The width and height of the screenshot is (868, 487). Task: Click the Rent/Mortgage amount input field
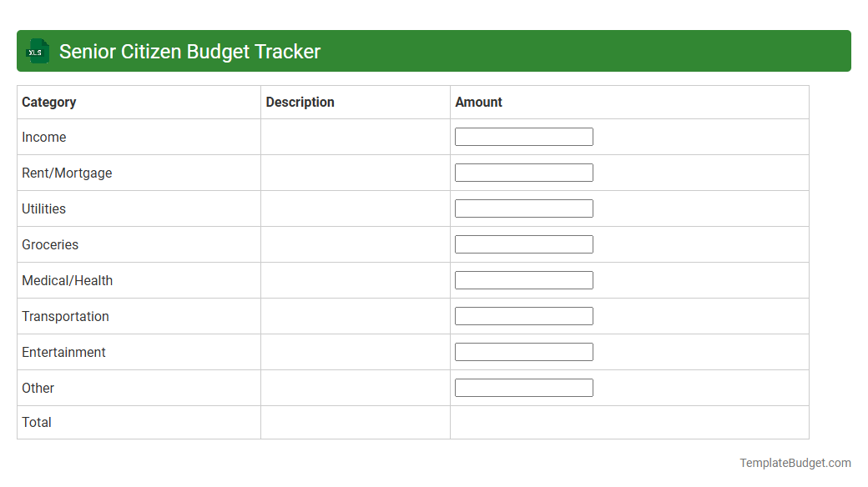click(x=523, y=172)
